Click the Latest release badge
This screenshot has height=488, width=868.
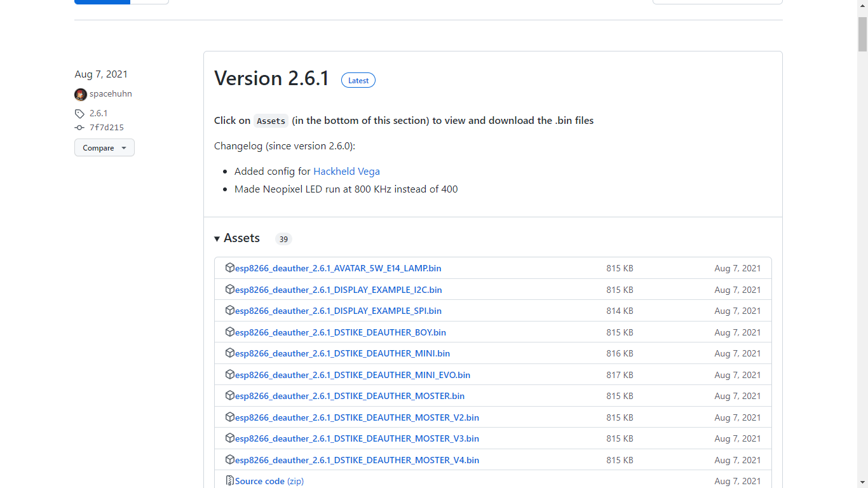point(358,80)
